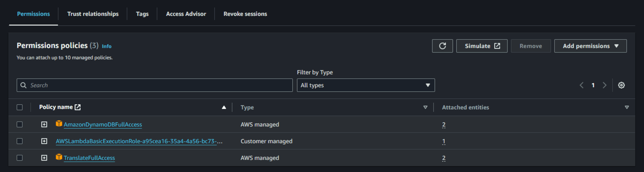Click the Customer managed type cell
This screenshot has width=644, height=172.
tap(266, 141)
